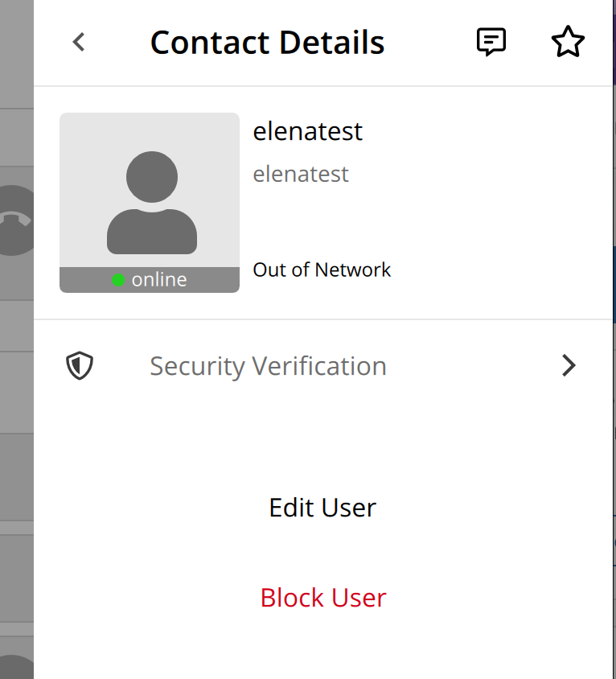
Task: Click the person silhouette head in the avatar
Action: coord(152,177)
